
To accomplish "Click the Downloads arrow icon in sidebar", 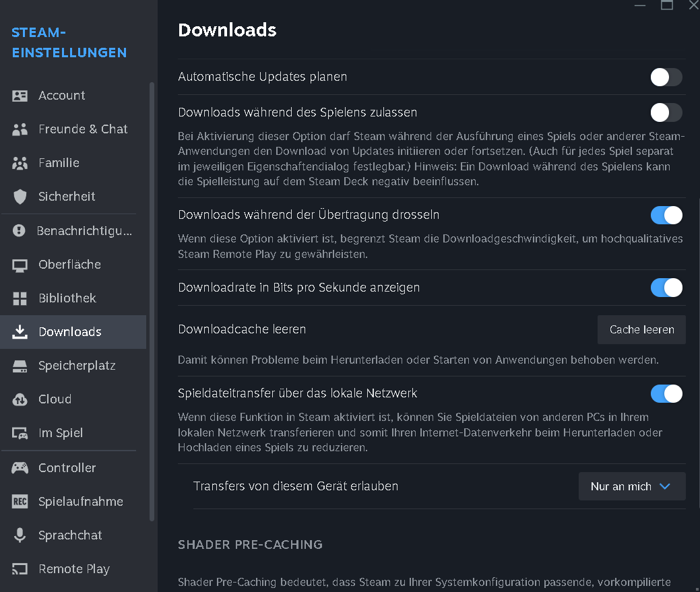I will pos(20,332).
